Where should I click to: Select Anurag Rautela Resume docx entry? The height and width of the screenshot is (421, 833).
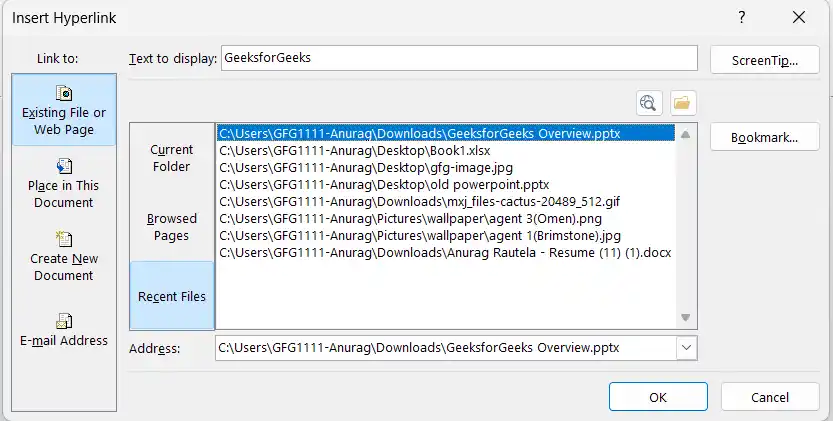pyautogui.click(x=446, y=252)
